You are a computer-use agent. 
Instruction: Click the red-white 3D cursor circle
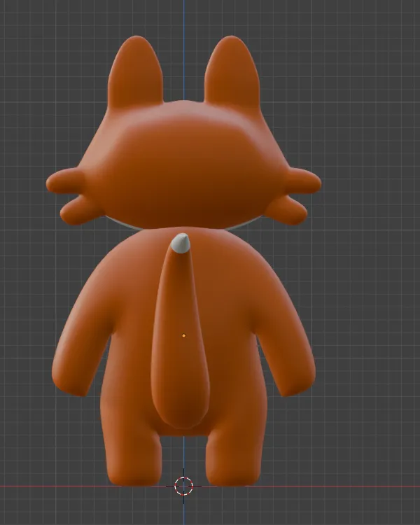[183, 486]
